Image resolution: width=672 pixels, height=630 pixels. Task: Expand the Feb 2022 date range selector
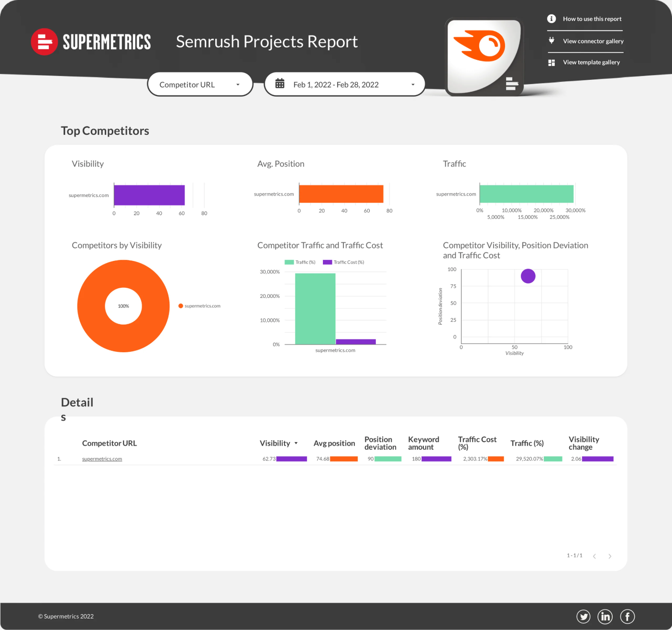[x=344, y=85]
